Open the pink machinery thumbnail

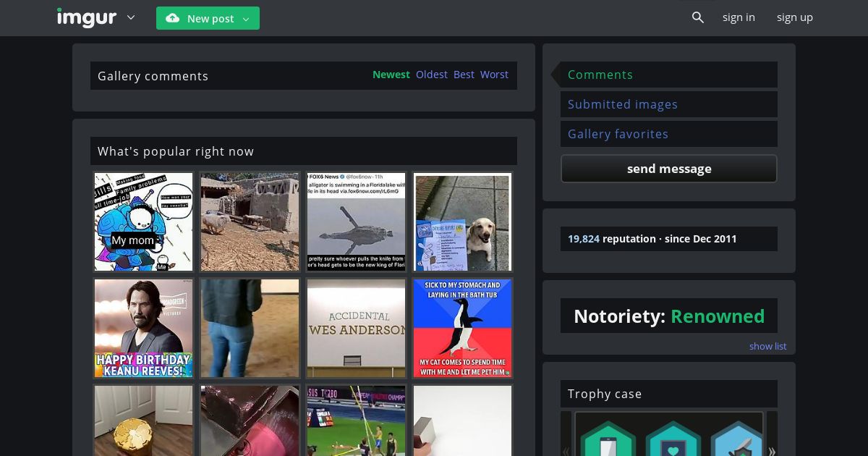coord(250,420)
